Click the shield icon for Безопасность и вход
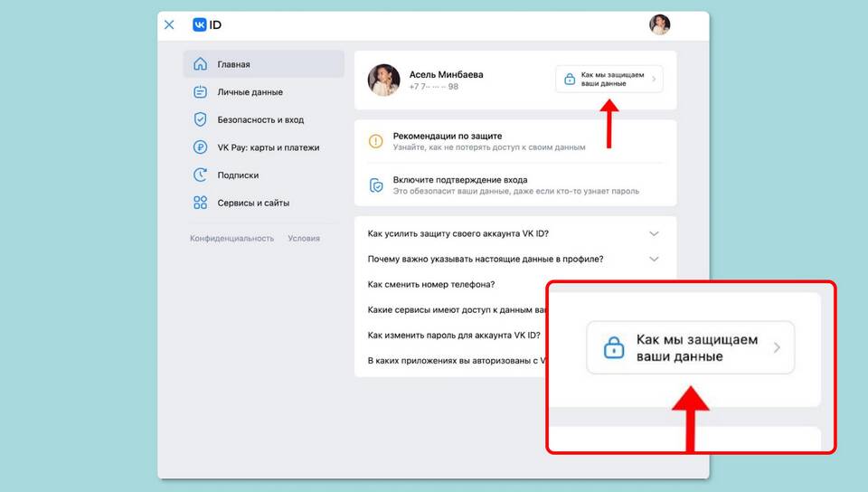Image resolution: width=868 pixels, height=492 pixels. pos(200,119)
